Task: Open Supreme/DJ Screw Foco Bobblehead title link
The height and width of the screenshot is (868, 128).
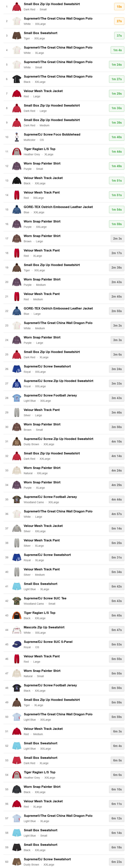Action: (52, 134)
